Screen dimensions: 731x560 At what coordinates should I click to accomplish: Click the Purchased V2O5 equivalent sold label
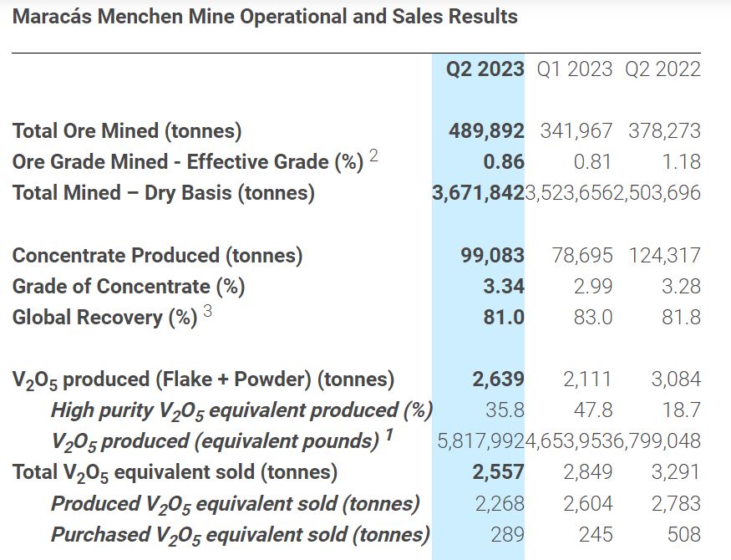coord(240,535)
